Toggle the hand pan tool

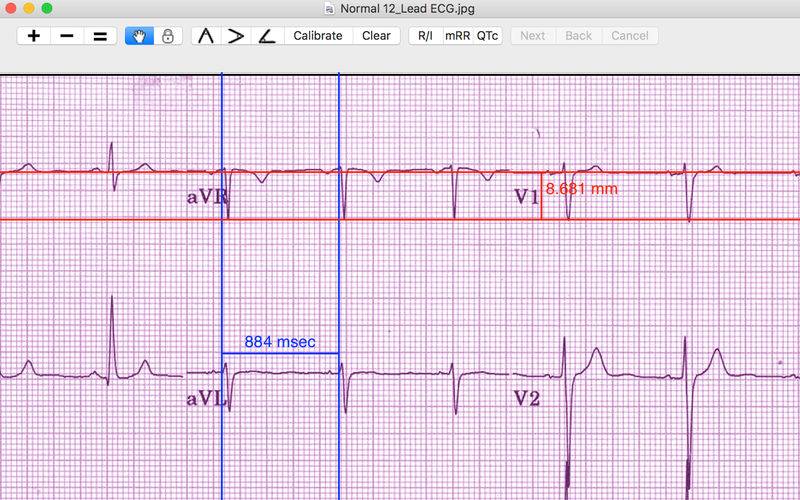pyautogui.click(x=139, y=36)
